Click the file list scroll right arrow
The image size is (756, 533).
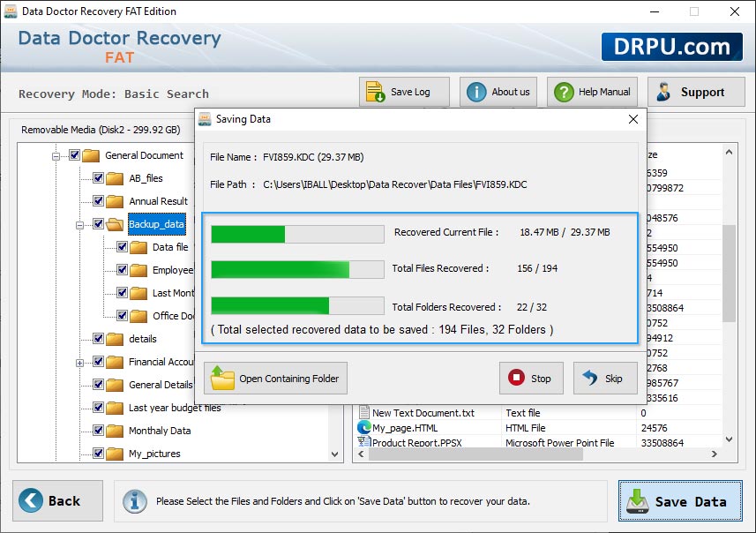(714, 454)
